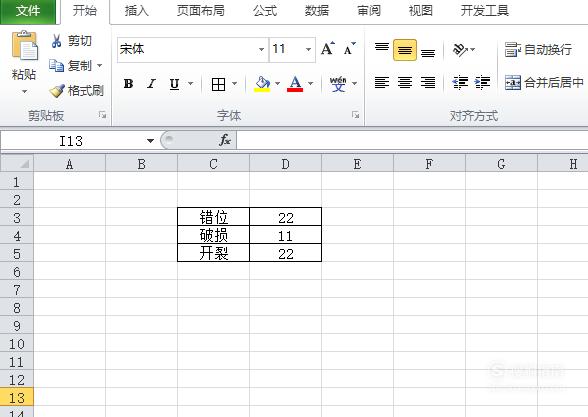Viewport: 588px width, 417px height.
Task: Select column E header
Action: coord(357,164)
